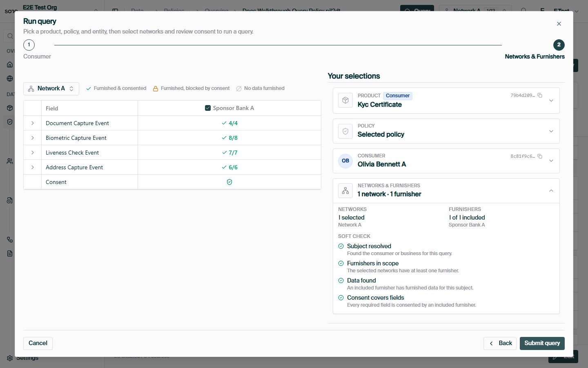Click the networks & furnishers hierarchy icon
588x368 pixels.
coord(345,191)
